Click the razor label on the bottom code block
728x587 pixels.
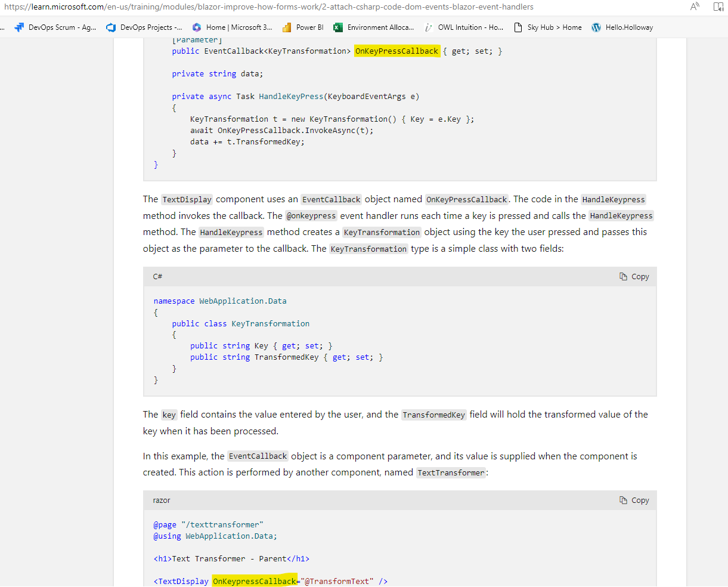161,500
